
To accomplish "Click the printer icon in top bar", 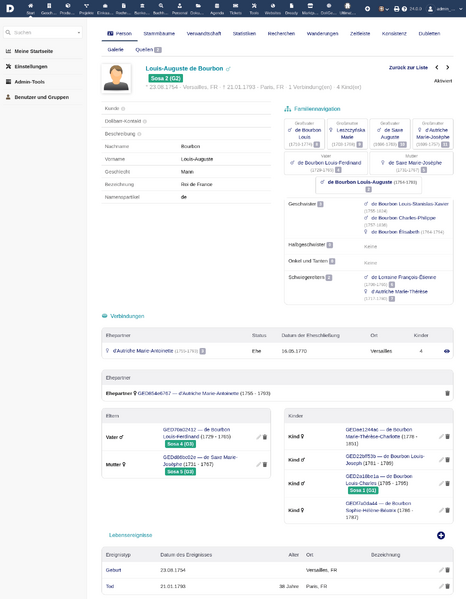I will pos(396,8).
